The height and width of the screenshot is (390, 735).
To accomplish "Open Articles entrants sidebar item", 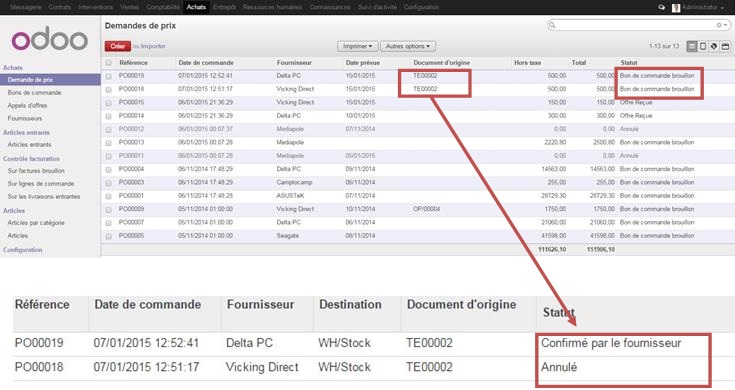I will pyautogui.click(x=29, y=145).
